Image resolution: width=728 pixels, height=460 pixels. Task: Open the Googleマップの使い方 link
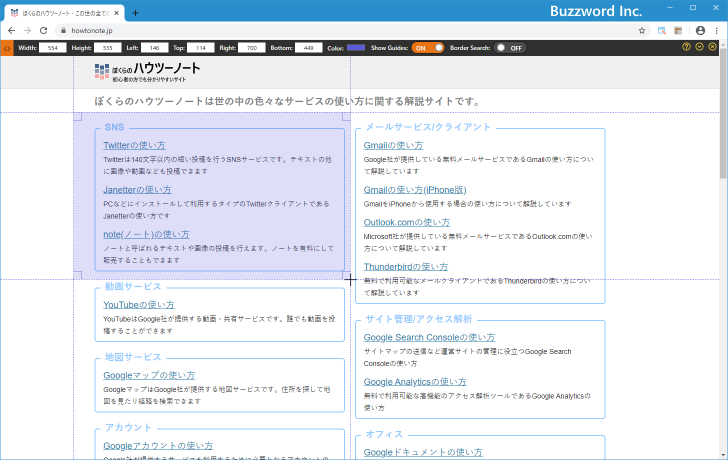click(149, 376)
